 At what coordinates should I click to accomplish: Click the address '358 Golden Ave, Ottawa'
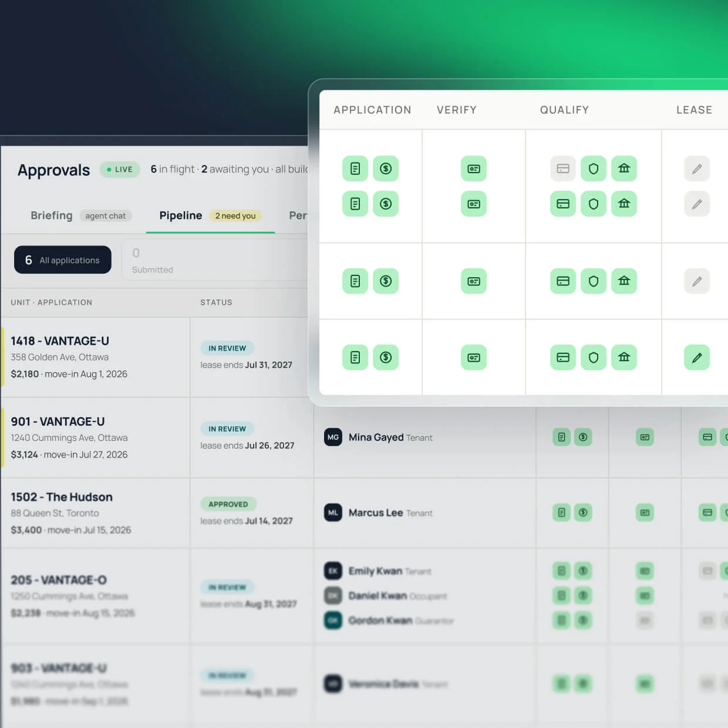tap(60, 357)
